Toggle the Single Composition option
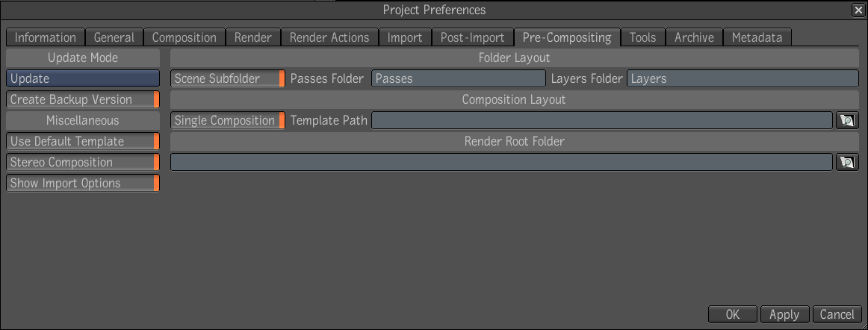The image size is (868, 330). 228,120
